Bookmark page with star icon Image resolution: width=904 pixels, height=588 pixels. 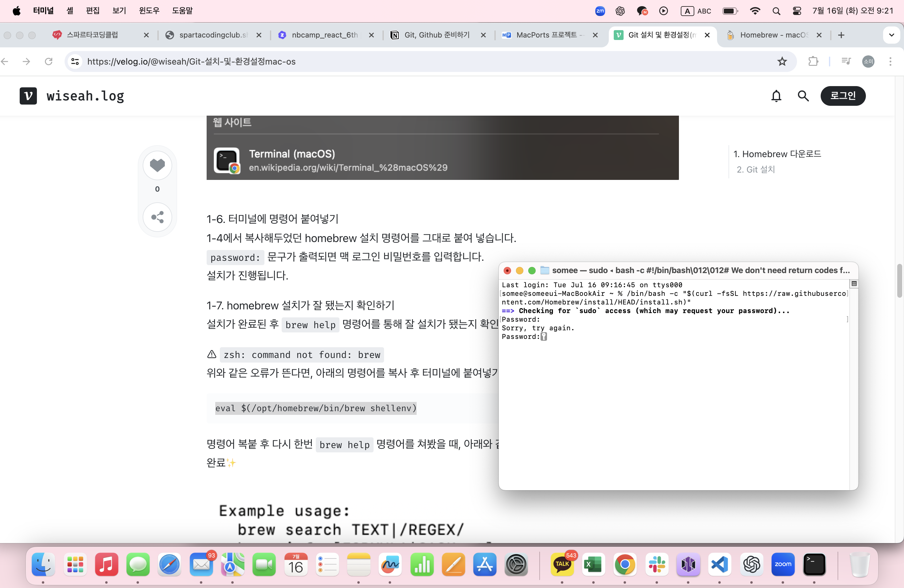pyautogui.click(x=782, y=61)
